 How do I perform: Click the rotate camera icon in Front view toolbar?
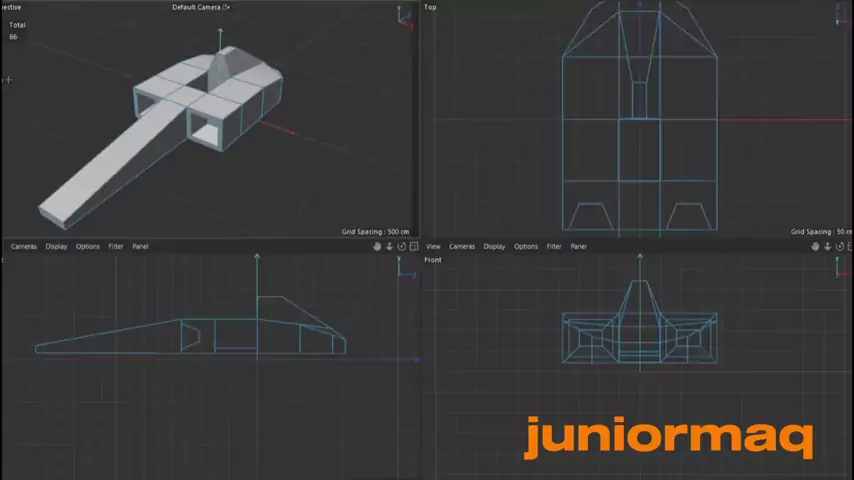pyautogui.click(x=839, y=246)
